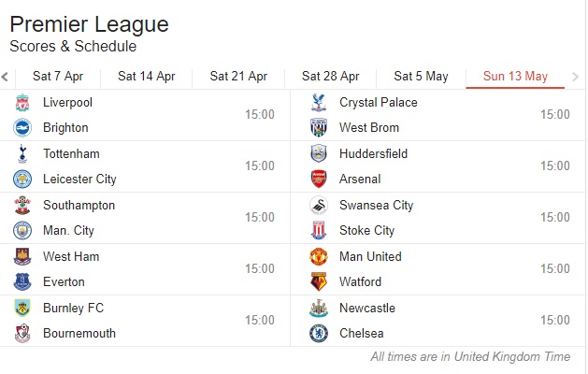Click the Man United crest
Image resolution: width=588 pixels, height=374 pixels.
(x=319, y=256)
